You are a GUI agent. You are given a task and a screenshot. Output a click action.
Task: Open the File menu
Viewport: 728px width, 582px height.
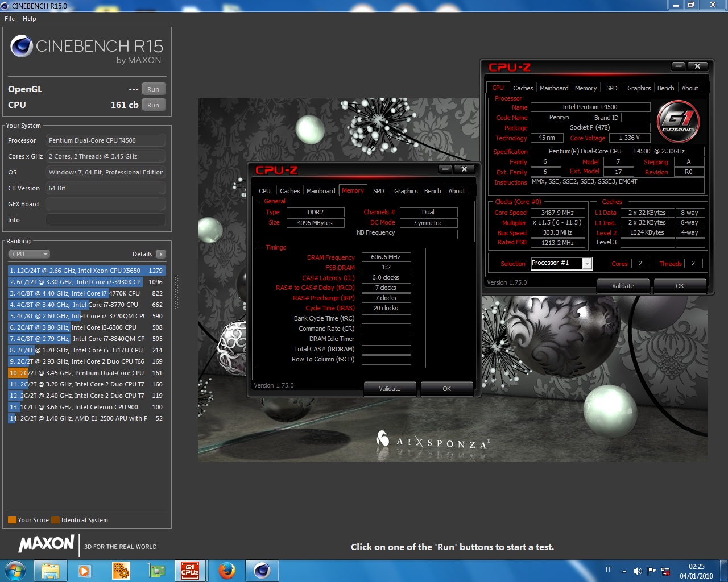[x=10, y=19]
